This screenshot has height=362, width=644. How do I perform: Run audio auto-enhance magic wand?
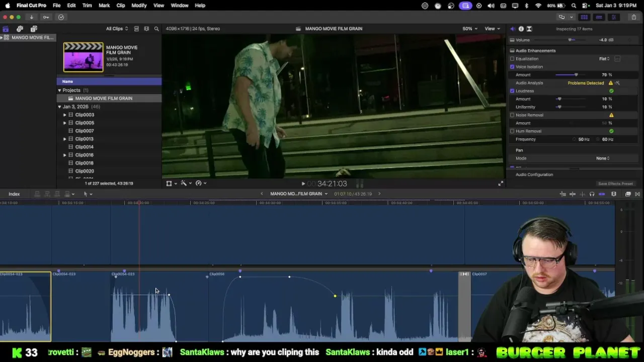[617, 83]
